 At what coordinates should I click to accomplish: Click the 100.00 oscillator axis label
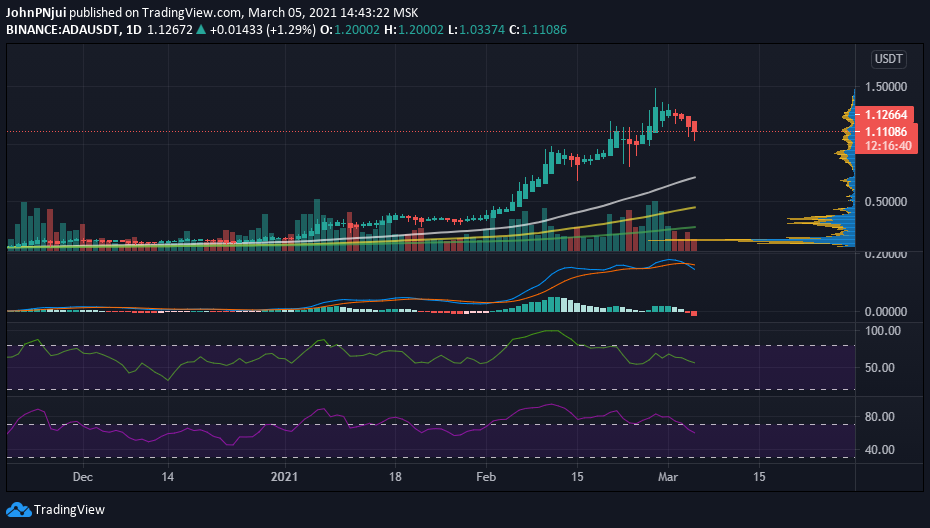(883, 331)
